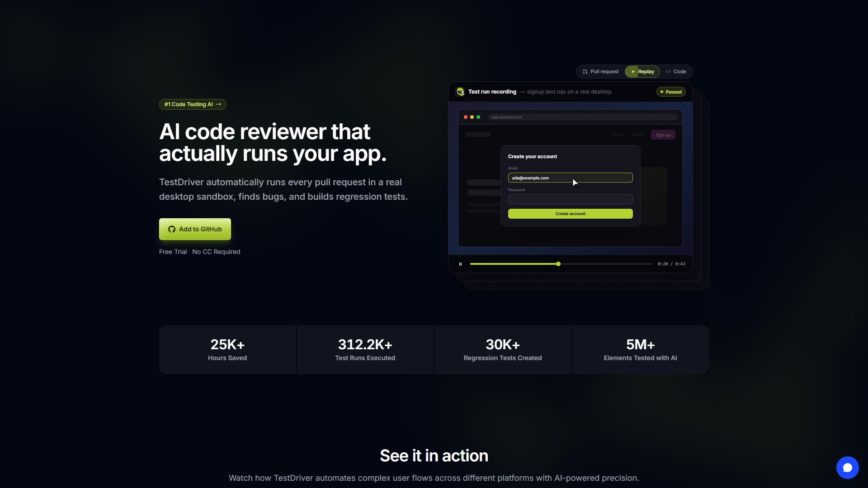
Task: Click the red dot in mock browser window
Action: pyautogui.click(x=466, y=117)
